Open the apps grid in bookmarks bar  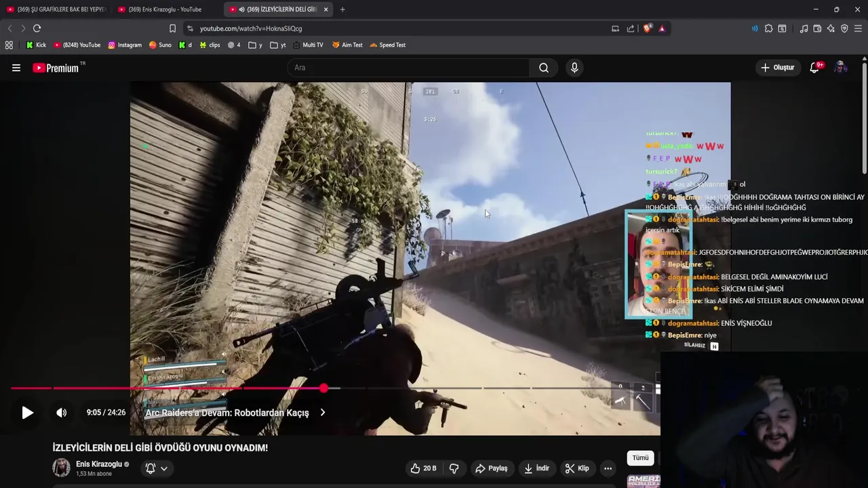tap(9, 45)
